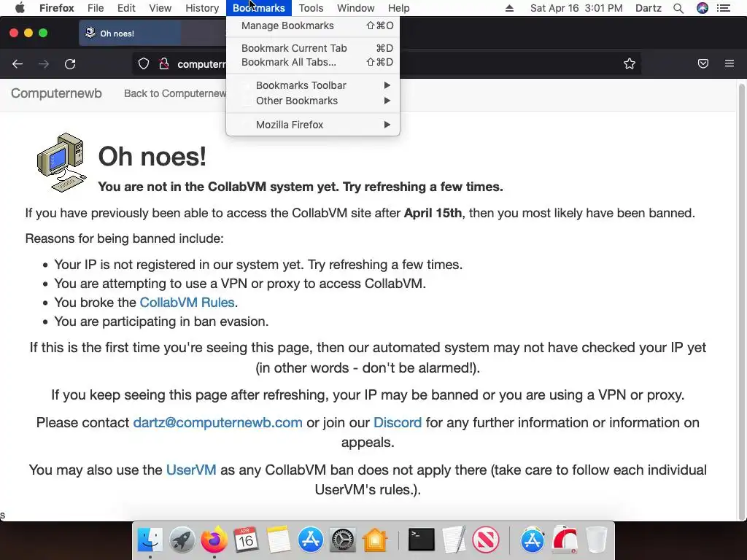
Task: Click second App Store icon near Trash
Action: pos(532,540)
